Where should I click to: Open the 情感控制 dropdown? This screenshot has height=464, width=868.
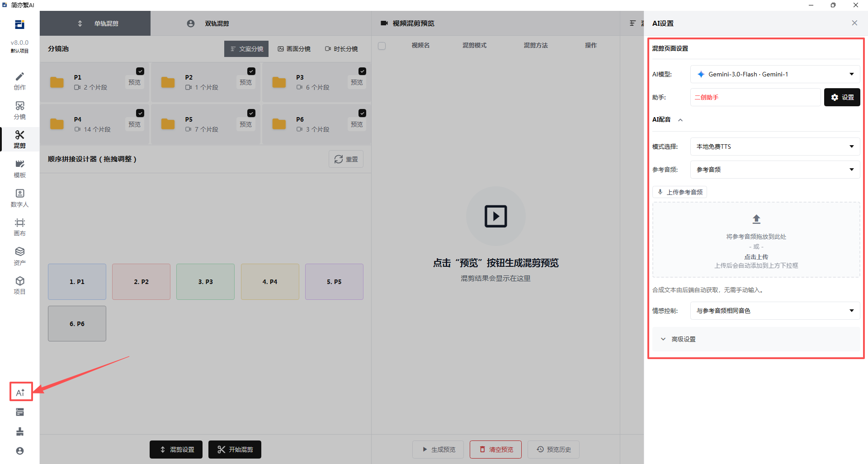[x=775, y=311]
